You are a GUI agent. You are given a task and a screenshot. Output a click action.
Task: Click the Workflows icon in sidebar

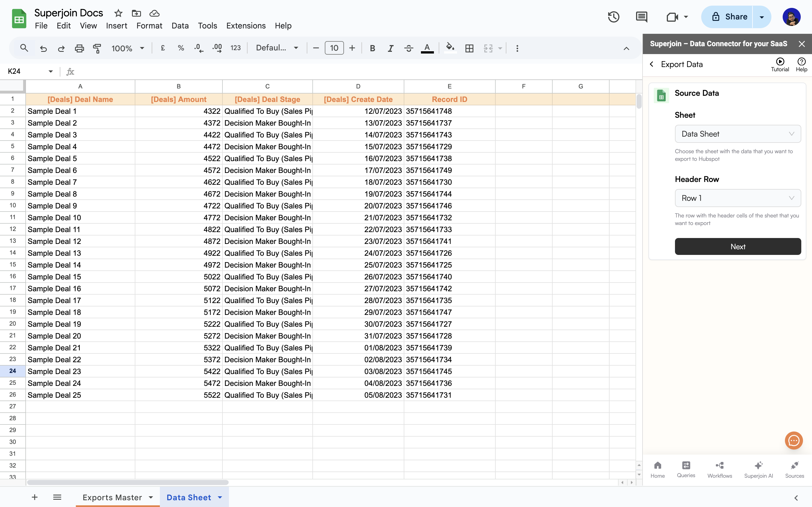(720, 465)
